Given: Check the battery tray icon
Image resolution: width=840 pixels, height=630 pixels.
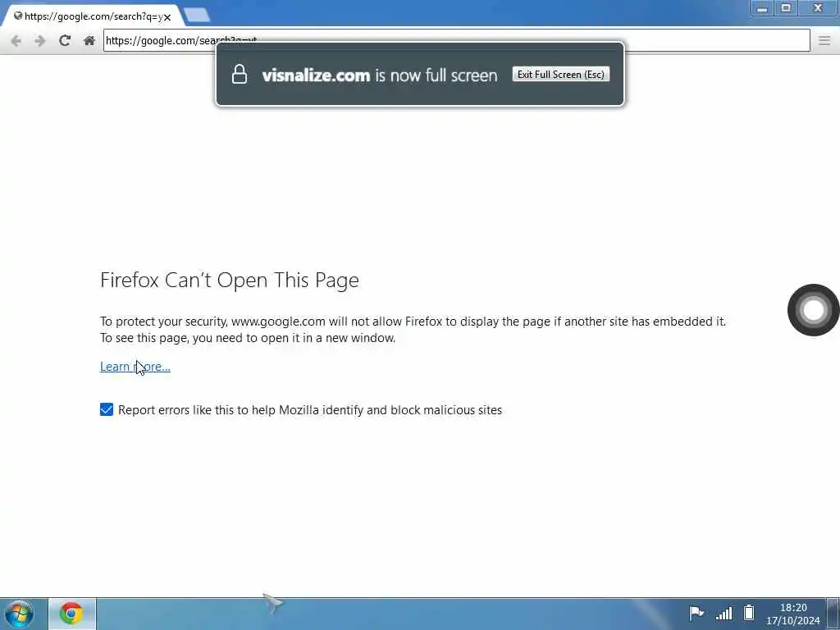Looking at the screenshot, I should click(x=749, y=612).
